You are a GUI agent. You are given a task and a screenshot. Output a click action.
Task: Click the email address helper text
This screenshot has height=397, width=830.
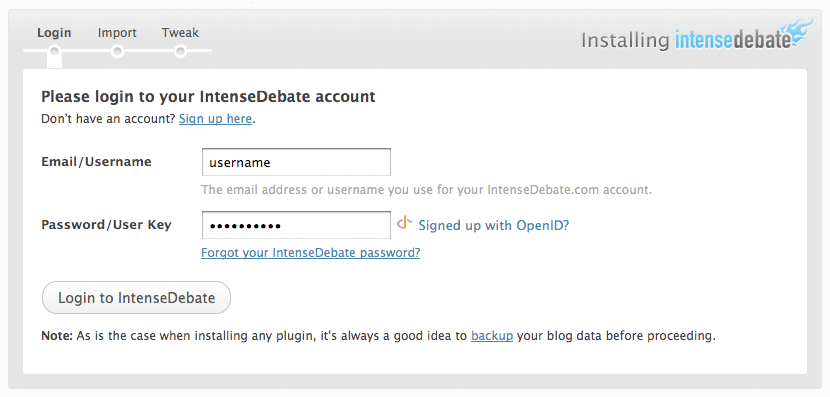[427, 190]
